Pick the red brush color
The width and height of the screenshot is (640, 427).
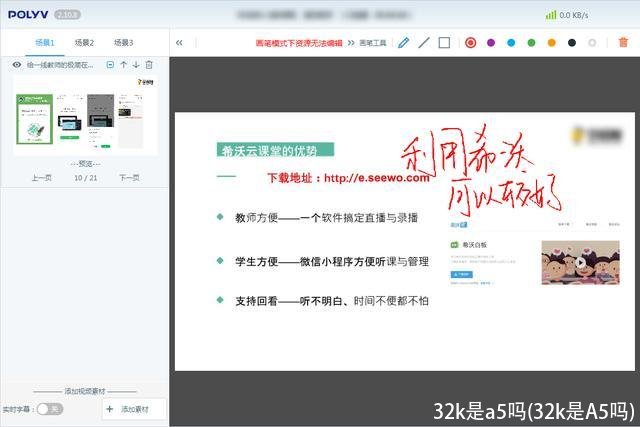tap(471, 42)
